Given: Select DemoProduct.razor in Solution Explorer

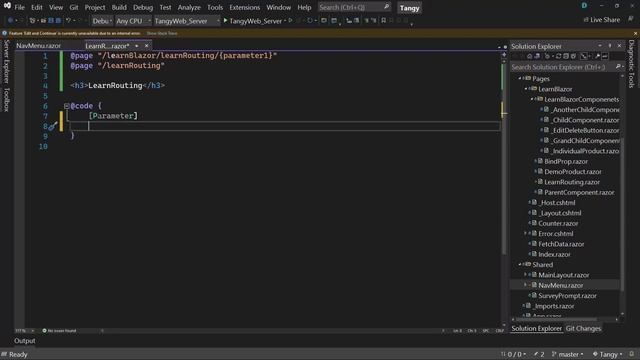Looking at the screenshot, I should point(573,171).
